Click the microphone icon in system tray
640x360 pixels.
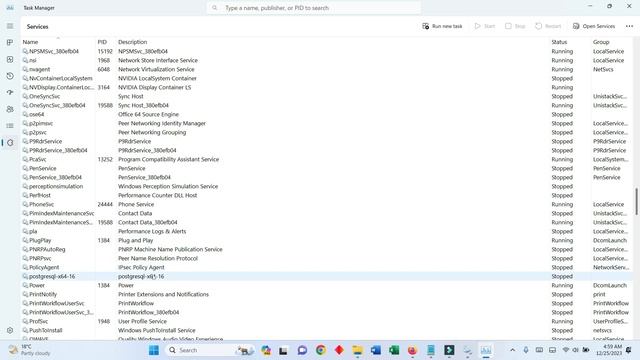click(x=526, y=350)
